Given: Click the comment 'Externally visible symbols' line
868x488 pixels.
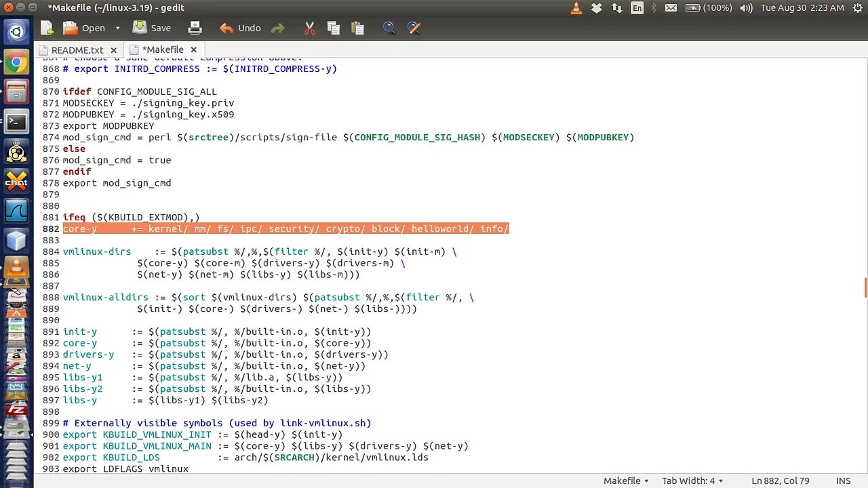Looking at the screenshot, I should tap(217, 423).
